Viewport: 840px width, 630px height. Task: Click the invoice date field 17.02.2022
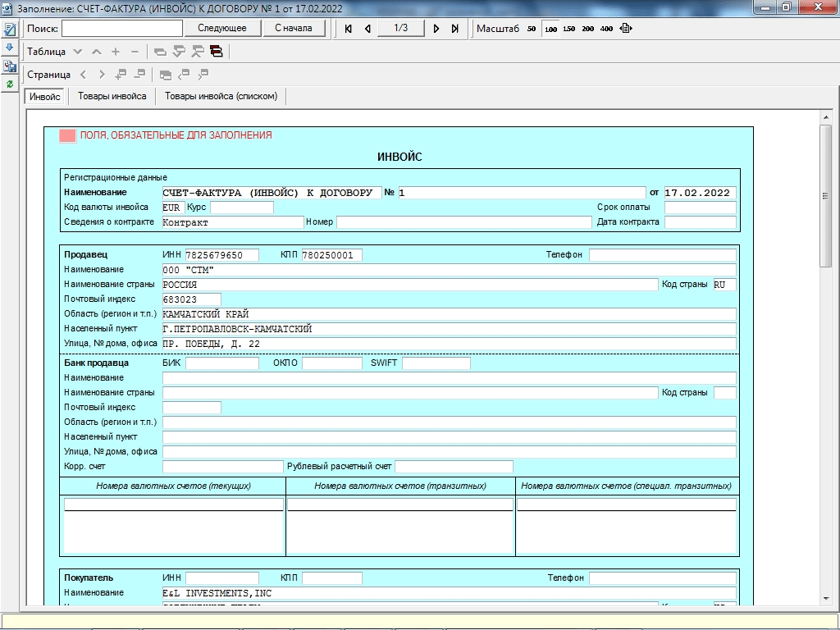701,193
